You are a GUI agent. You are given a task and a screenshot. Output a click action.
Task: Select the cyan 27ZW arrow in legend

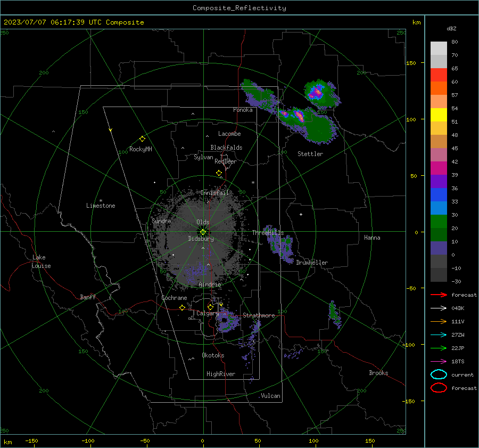439,335
